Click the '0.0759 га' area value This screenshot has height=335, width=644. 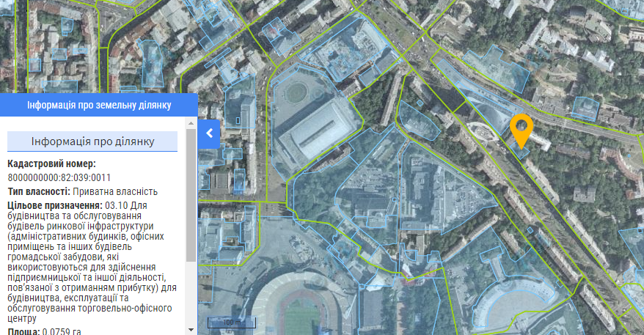click(62, 331)
